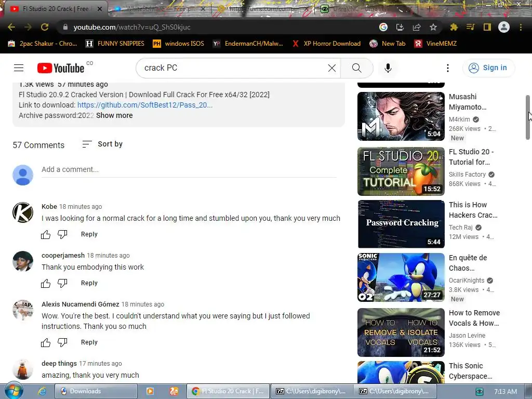The height and width of the screenshot is (399, 532).
Task: Reply to Alexis Nucamendi Gómez's comment
Action: [89, 342]
